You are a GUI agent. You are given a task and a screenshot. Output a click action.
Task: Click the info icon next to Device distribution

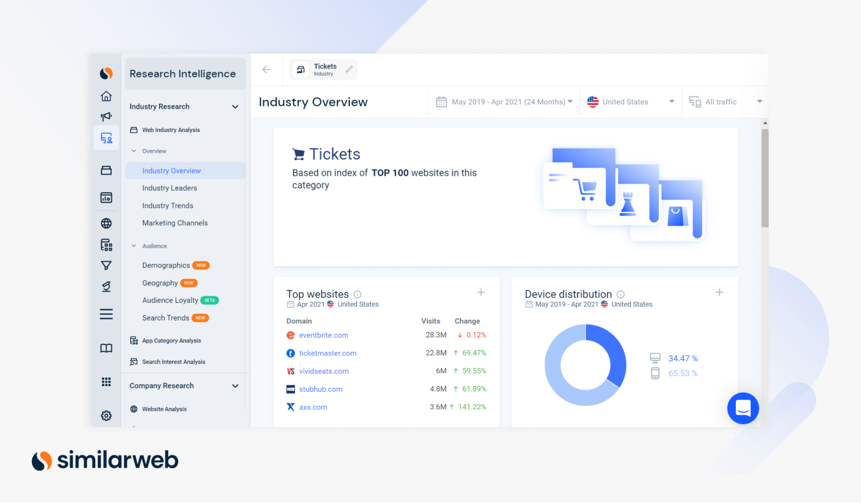click(x=621, y=294)
